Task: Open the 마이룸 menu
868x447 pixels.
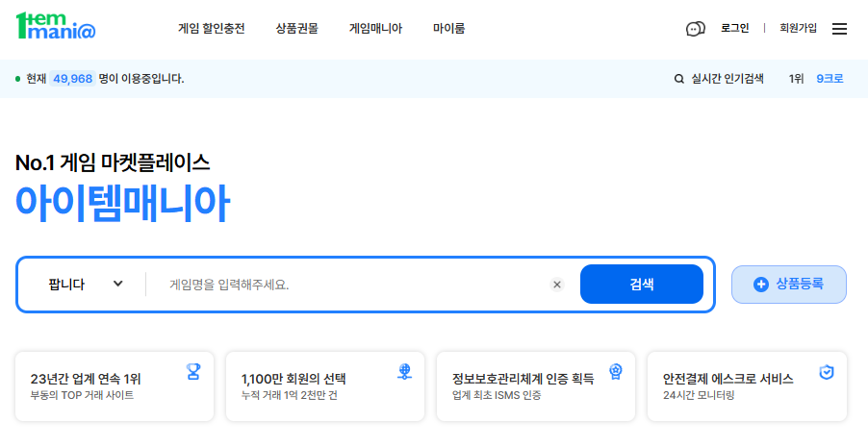Action: (448, 28)
